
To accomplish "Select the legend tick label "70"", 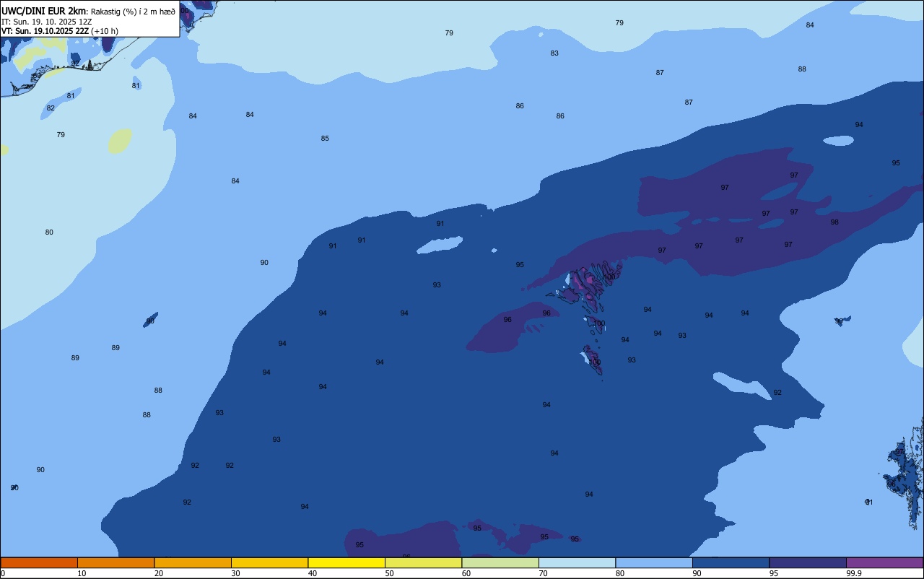I will pyautogui.click(x=543, y=573).
